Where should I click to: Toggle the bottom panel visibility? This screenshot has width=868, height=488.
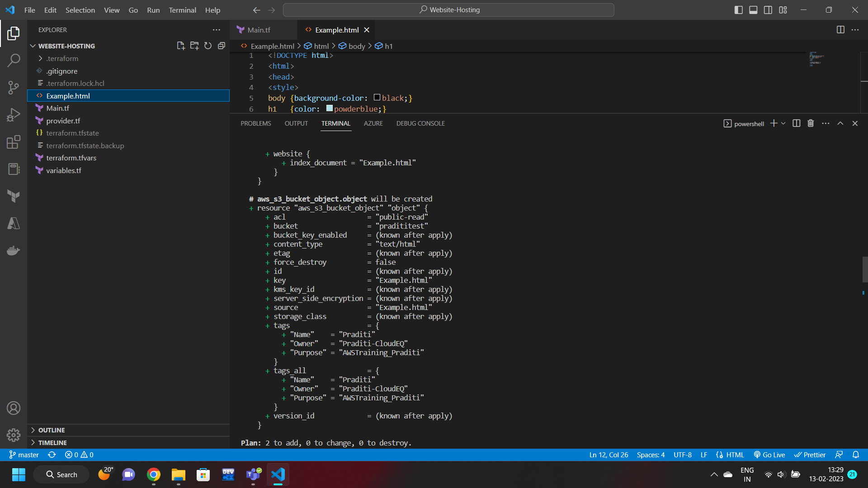pyautogui.click(x=753, y=9)
